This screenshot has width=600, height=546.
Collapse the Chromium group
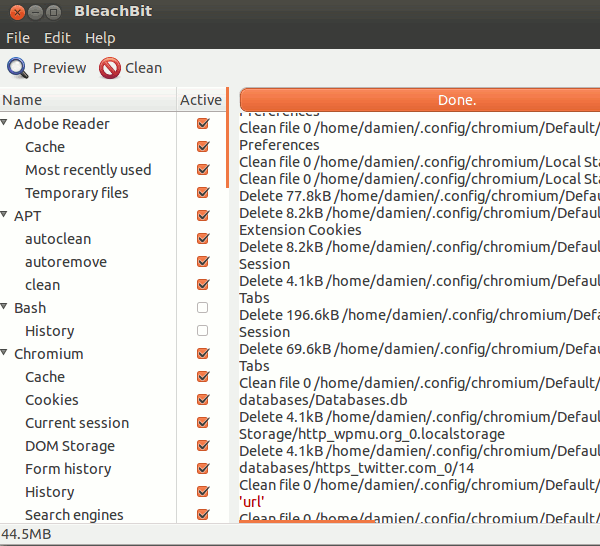click(x=4, y=352)
